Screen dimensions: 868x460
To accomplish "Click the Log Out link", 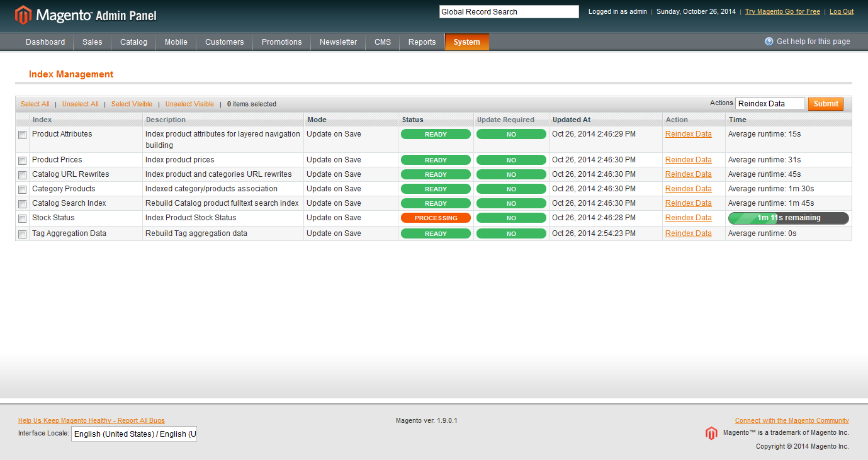I will pyautogui.click(x=842, y=12).
